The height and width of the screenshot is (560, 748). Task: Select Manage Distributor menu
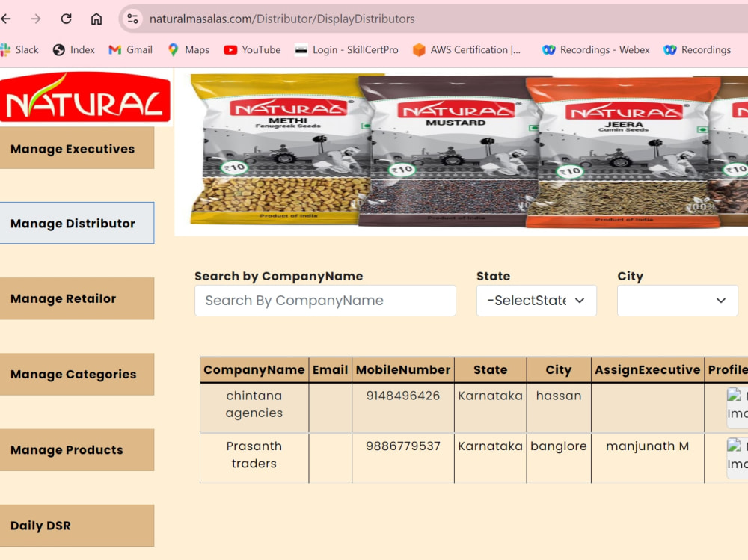pos(77,223)
